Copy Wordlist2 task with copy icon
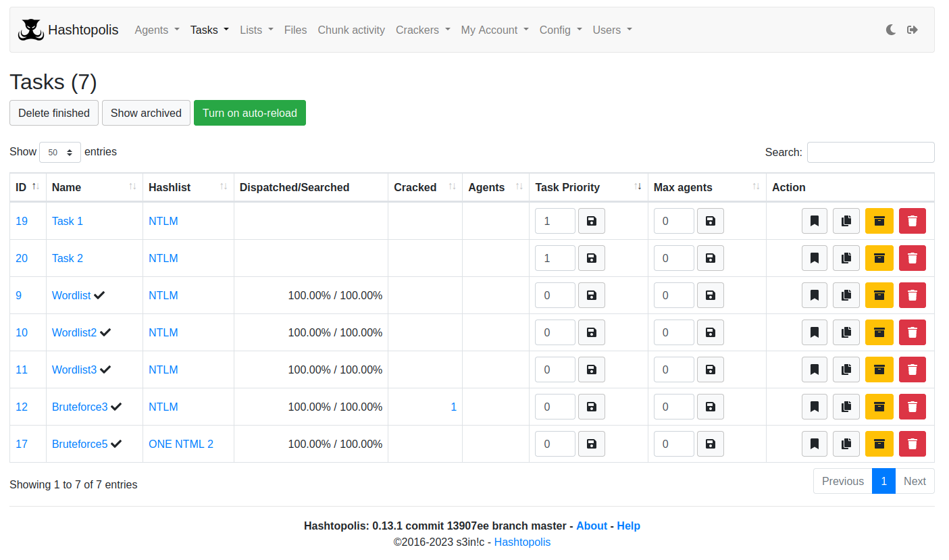The width and height of the screenshot is (949, 560). 846,332
